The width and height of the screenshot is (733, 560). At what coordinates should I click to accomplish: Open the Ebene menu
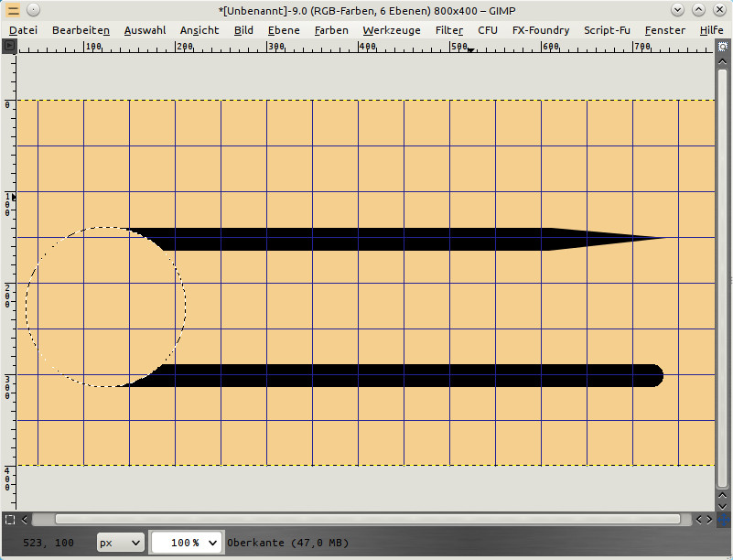[x=284, y=30]
